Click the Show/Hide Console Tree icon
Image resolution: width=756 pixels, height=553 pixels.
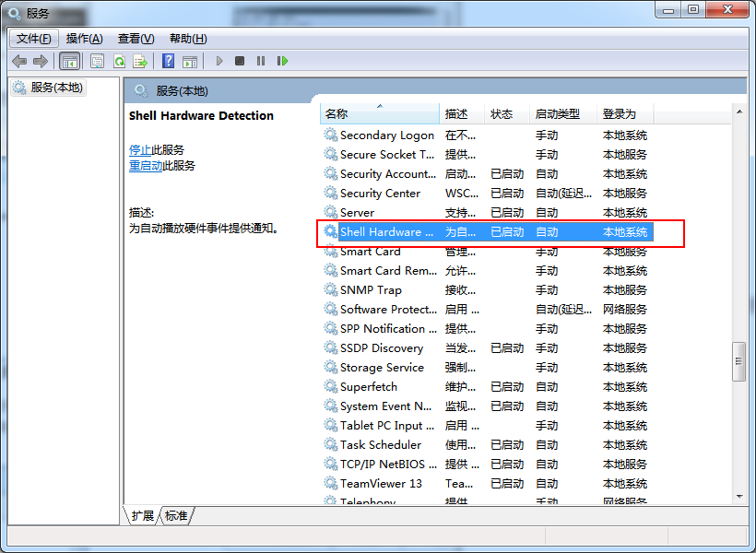69,61
